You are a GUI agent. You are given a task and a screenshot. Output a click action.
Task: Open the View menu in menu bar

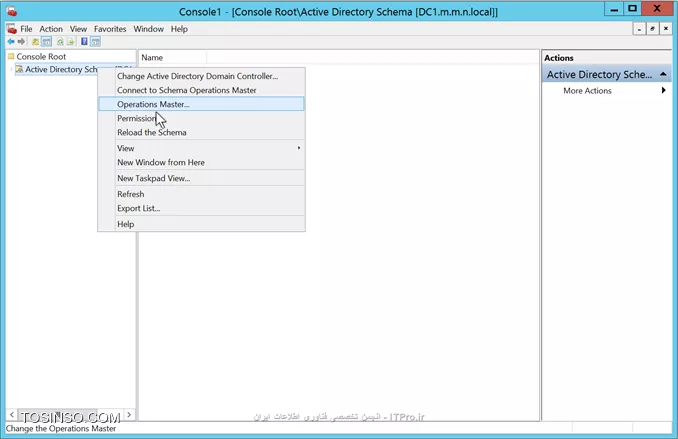point(78,29)
